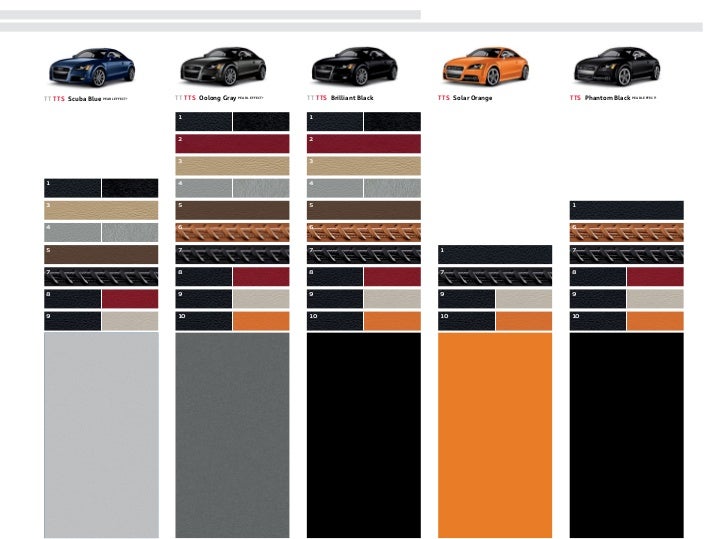Select the Solar Orange car thumbnail
Viewport: 728px width, 539px height.
[x=486, y=66]
